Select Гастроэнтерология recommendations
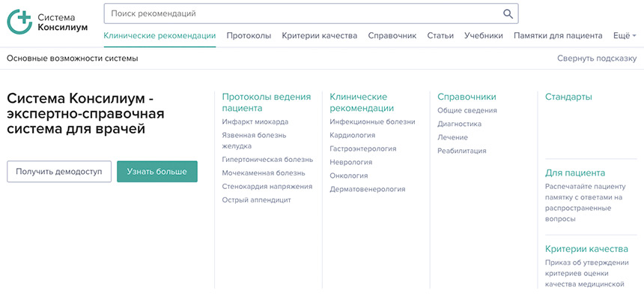This screenshot has height=294, width=644. pos(363,148)
